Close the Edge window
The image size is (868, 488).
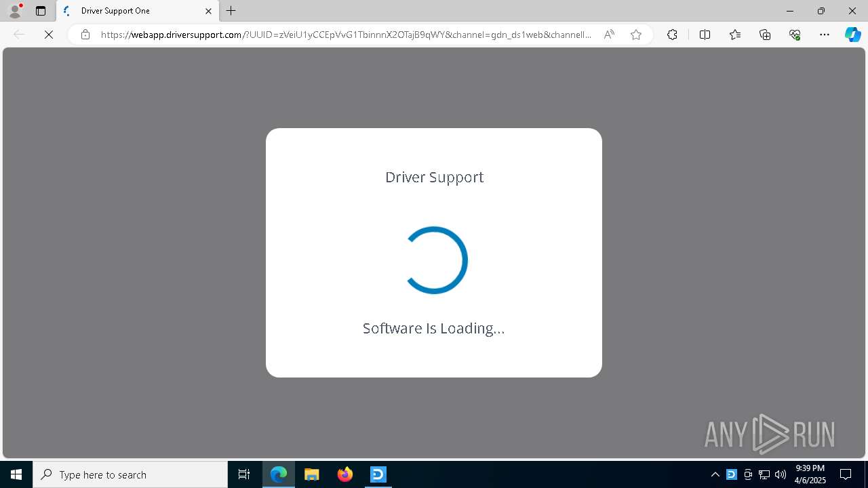(852, 11)
